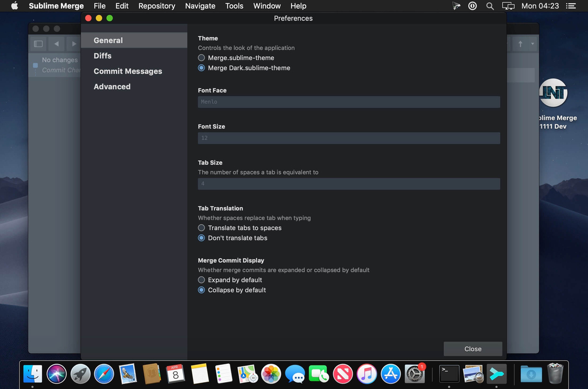Open Safari in the Dock
This screenshot has width=588, height=389.
(104, 374)
